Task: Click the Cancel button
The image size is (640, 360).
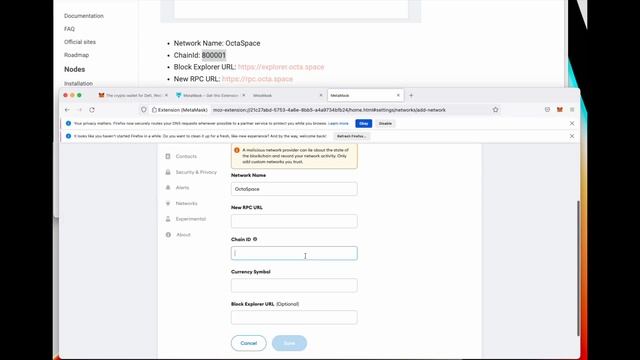Action: [x=249, y=343]
